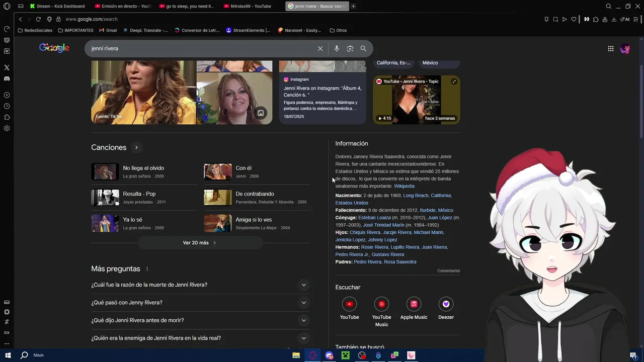644x362 pixels.
Task: Take a snapshot with the toolbar capture icon
Action: [x=555, y=19]
